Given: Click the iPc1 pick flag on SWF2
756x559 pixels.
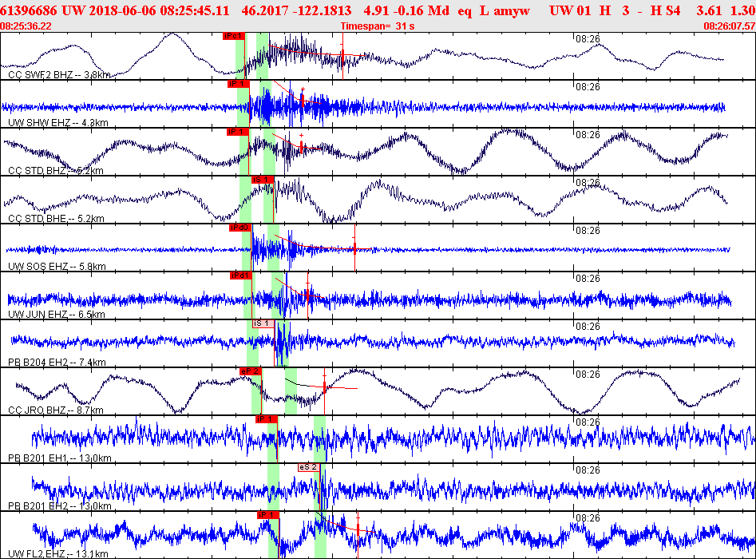Looking at the screenshot, I should (234, 36).
